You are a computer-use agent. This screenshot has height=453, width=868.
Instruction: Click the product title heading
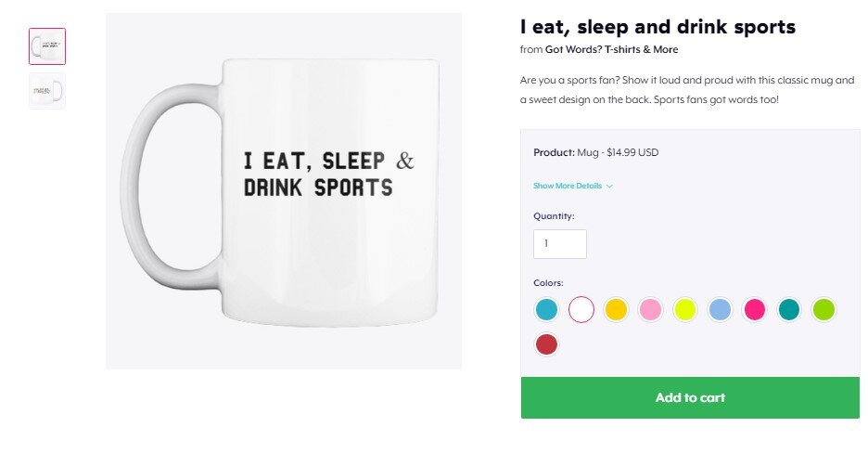[657, 27]
